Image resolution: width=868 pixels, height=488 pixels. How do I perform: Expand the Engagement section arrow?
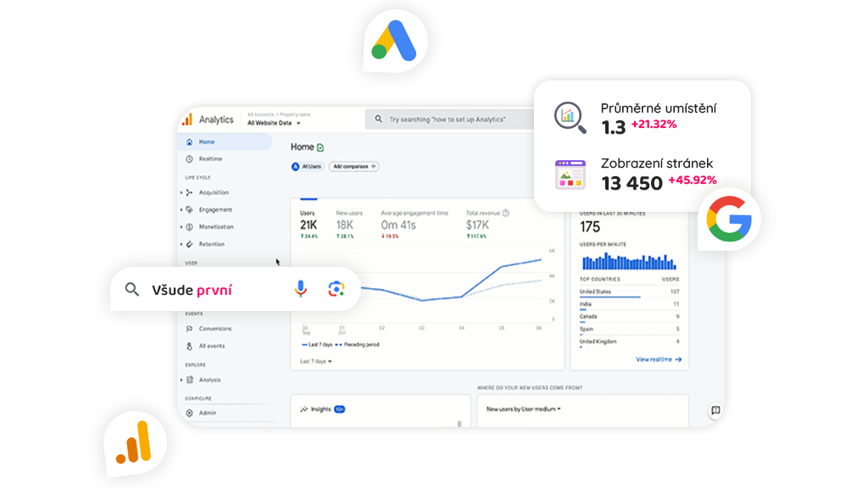[x=181, y=210]
